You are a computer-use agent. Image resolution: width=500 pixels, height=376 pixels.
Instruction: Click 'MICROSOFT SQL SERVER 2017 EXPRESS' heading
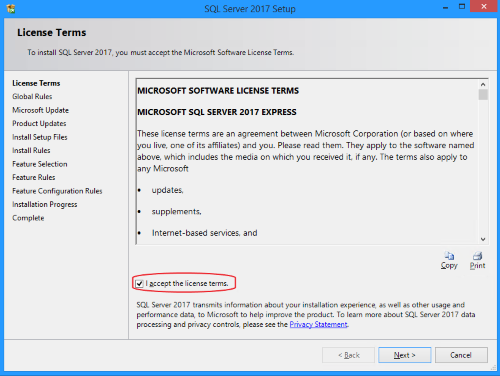217,112
